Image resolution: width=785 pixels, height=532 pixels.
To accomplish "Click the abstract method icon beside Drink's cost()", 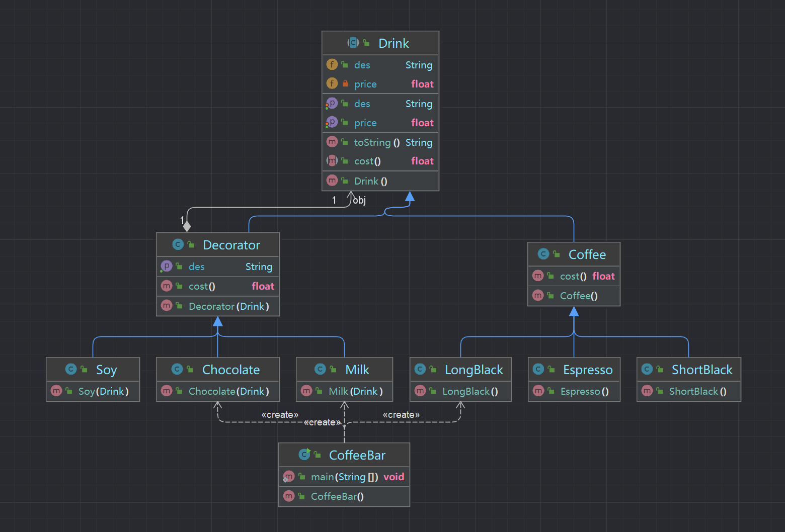I will [332, 161].
